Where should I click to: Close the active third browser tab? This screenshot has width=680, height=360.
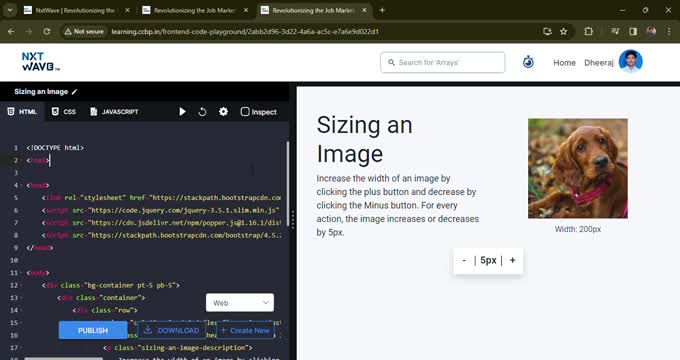pyautogui.click(x=364, y=10)
